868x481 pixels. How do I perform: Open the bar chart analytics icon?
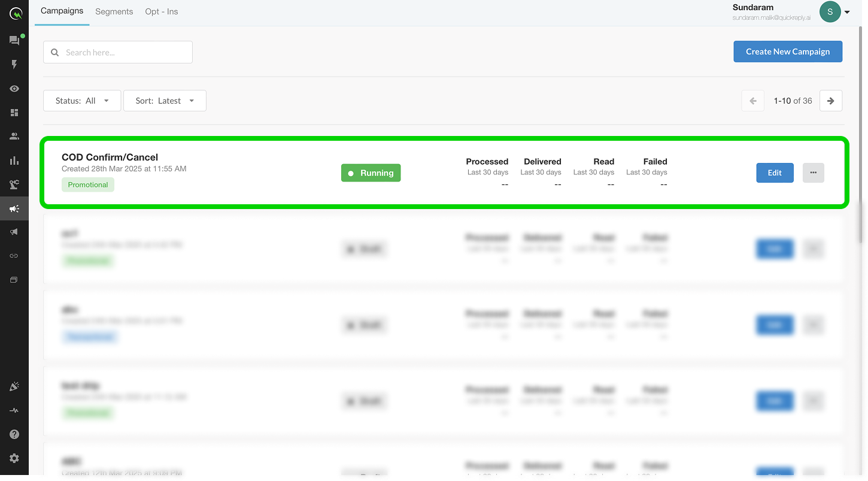pyautogui.click(x=14, y=161)
